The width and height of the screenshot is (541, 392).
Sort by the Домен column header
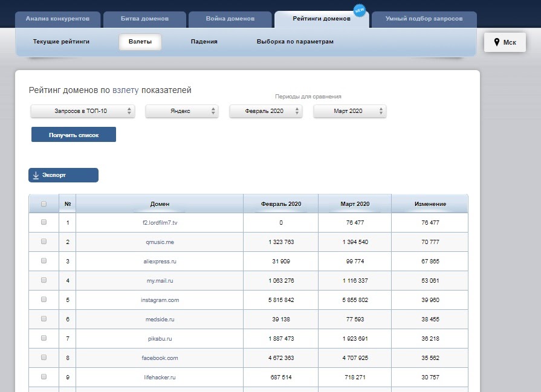tap(160, 204)
